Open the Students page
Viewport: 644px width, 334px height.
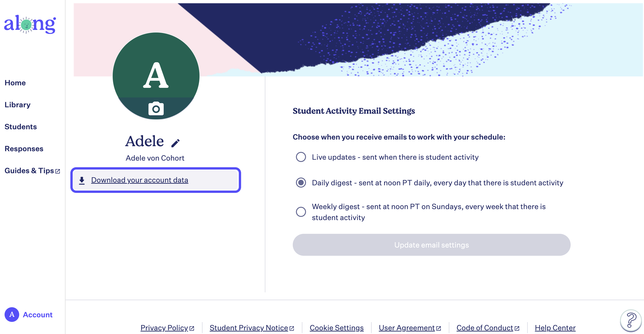(x=21, y=127)
